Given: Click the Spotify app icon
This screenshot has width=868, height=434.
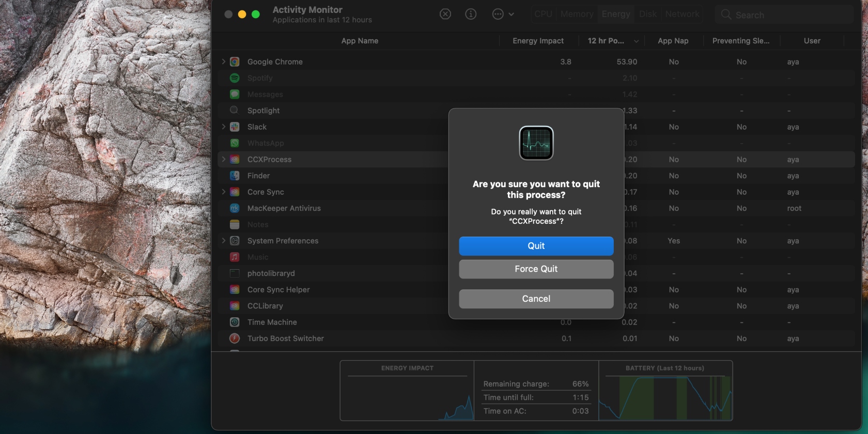Looking at the screenshot, I should click(x=235, y=78).
